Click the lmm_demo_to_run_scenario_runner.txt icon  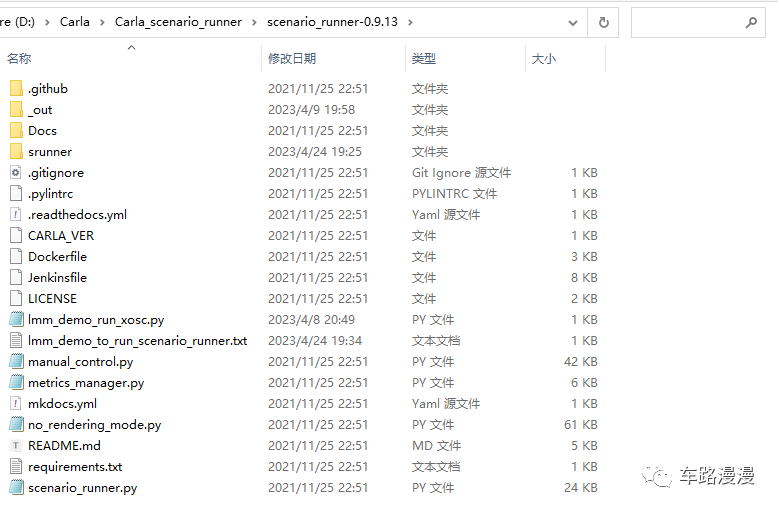tap(16, 341)
